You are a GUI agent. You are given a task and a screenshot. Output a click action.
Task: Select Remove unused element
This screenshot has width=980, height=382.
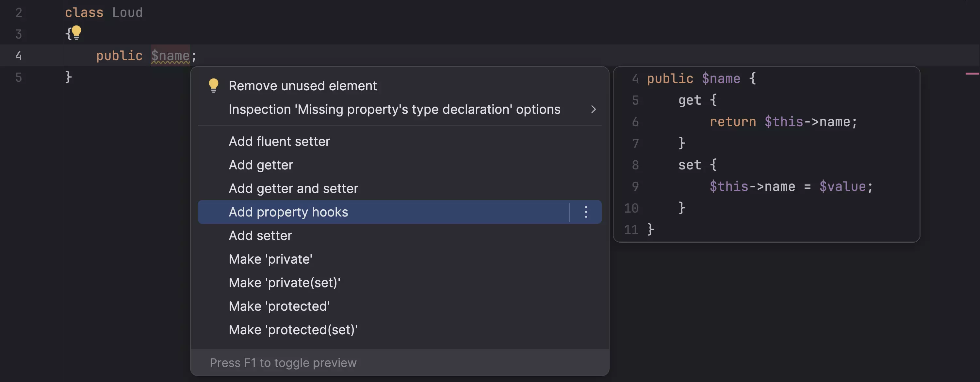click(302, 86)
